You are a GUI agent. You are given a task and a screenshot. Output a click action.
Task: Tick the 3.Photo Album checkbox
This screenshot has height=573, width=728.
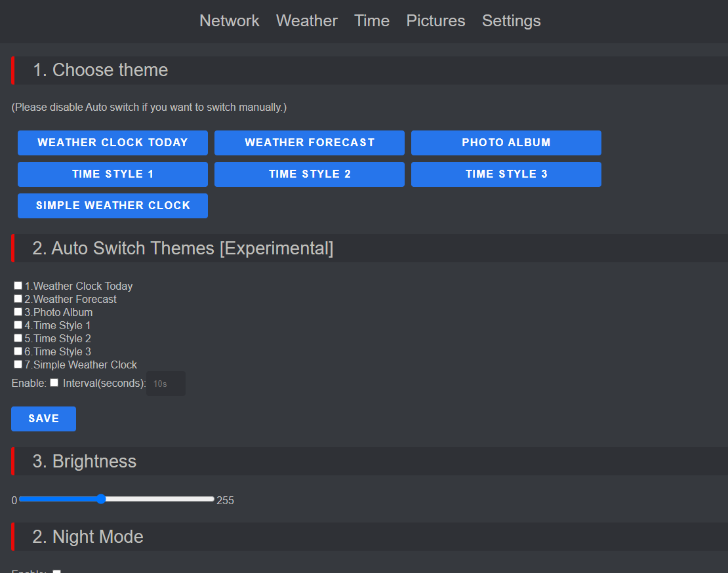pyautogui.click(x=18, y=312)
